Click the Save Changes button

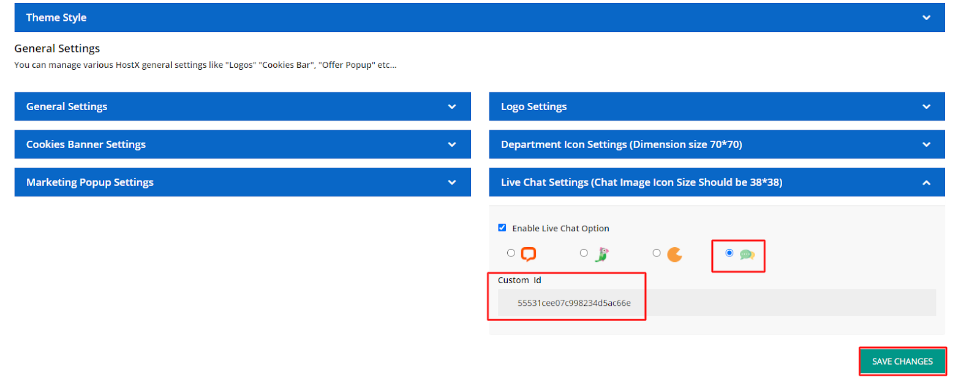coord(902,362)
